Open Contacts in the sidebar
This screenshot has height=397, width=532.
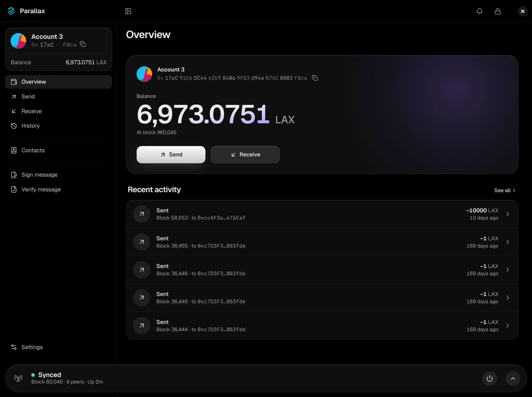point(58,150)
